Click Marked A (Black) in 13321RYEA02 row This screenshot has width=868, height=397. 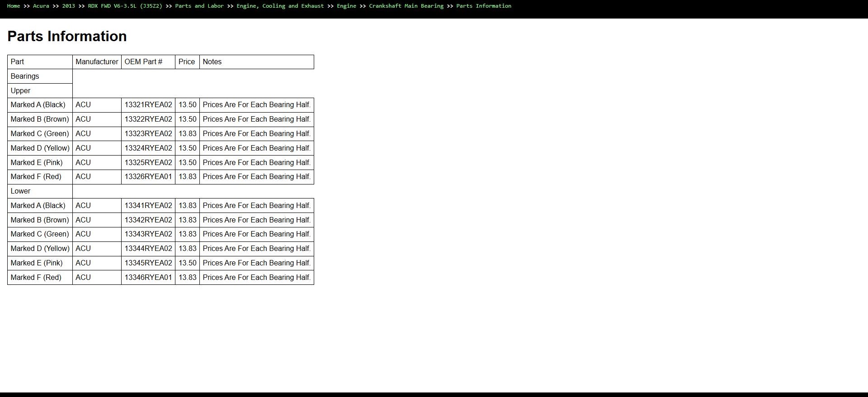(x=38, y=105)
